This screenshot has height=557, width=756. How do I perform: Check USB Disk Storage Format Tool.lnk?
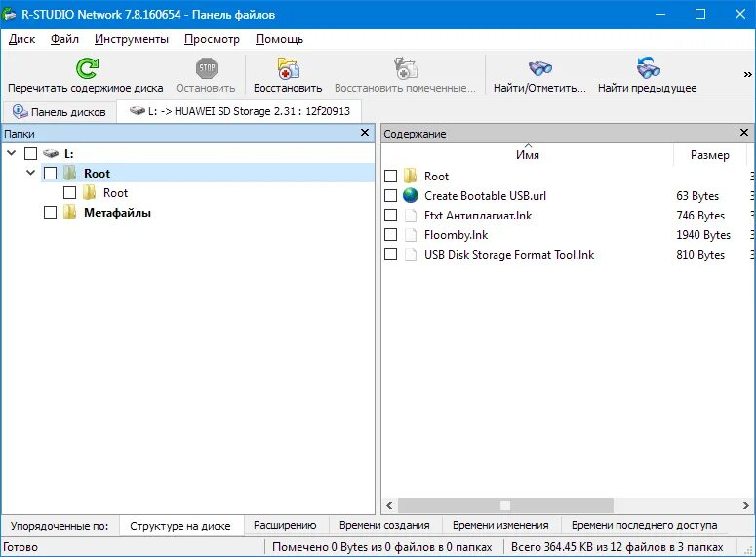click(390, 255)
